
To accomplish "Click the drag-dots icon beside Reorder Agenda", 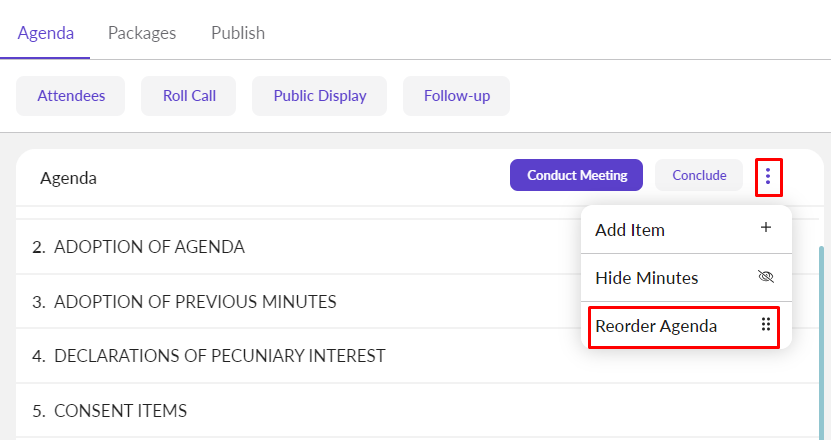I will 766,325.
